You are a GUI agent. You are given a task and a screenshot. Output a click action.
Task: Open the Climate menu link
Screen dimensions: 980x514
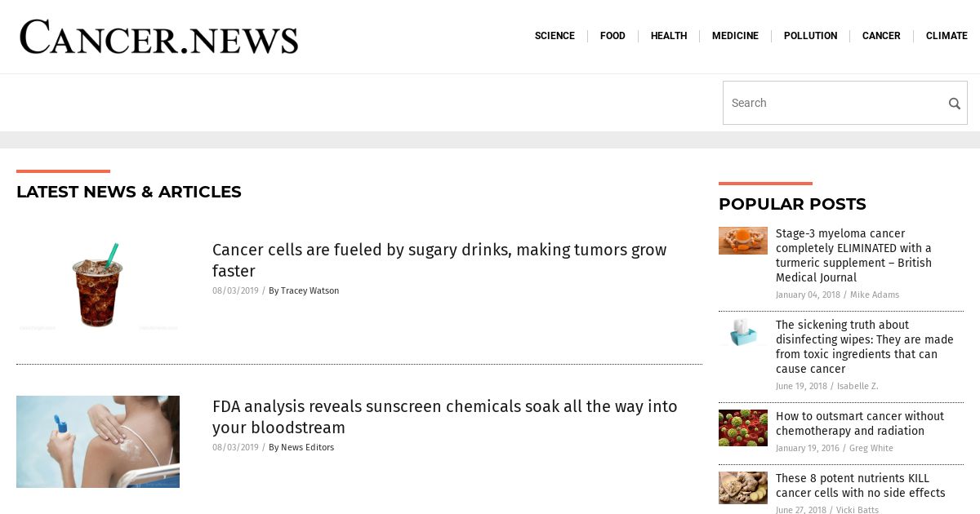pos(947,36)
